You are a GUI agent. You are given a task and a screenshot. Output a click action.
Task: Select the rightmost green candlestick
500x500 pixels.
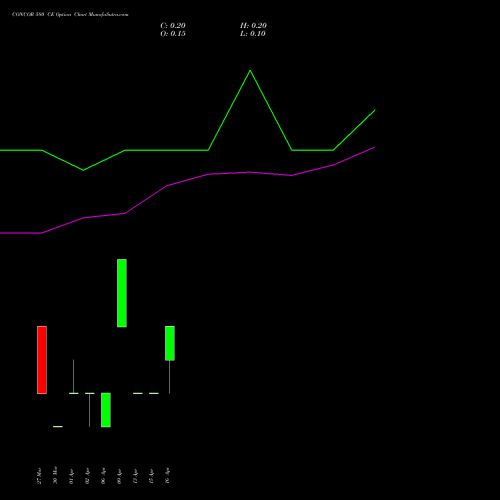click(170, 343)
